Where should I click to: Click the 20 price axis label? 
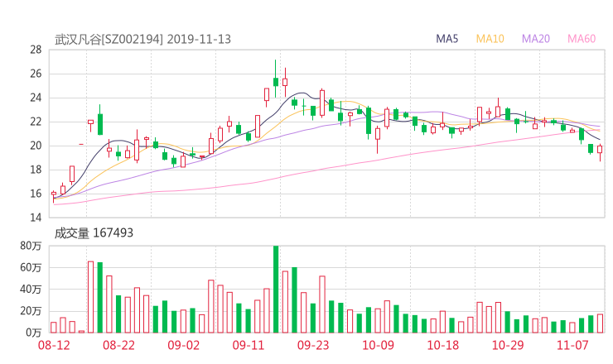point(36,146)
